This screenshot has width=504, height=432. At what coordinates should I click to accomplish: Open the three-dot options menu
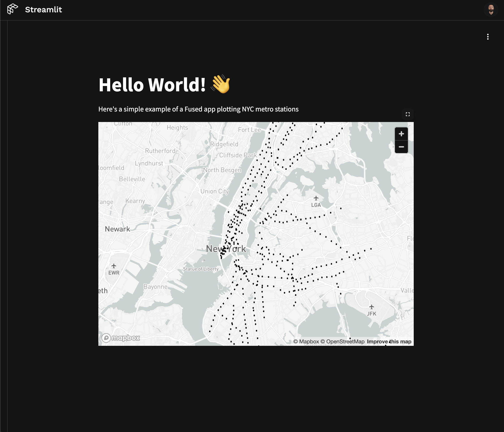(x=487, y=37)
